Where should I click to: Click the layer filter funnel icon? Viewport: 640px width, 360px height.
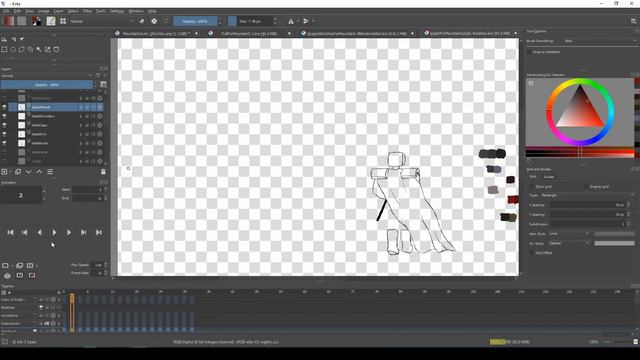click(x=98, y=76)
